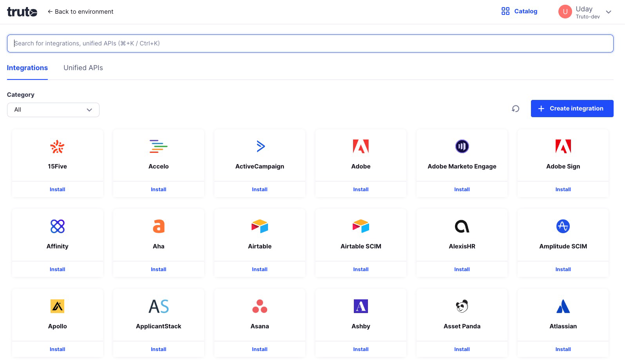Image resolution: width=625 pixels, height=364 pixels.
Task: Install the Aha integration
Action: coord(158,269)
